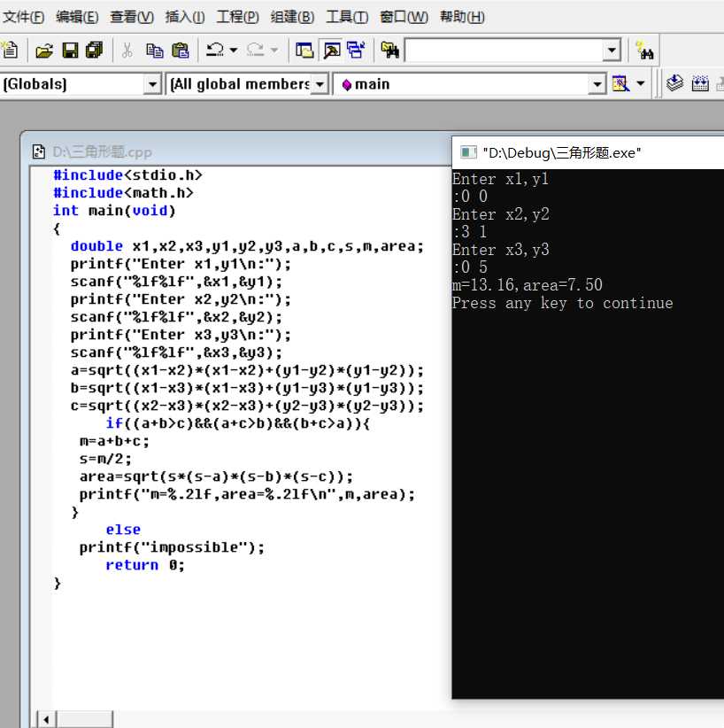Save all open files
The height and width of the screenshot is (728, 724).
click(94, 50)
